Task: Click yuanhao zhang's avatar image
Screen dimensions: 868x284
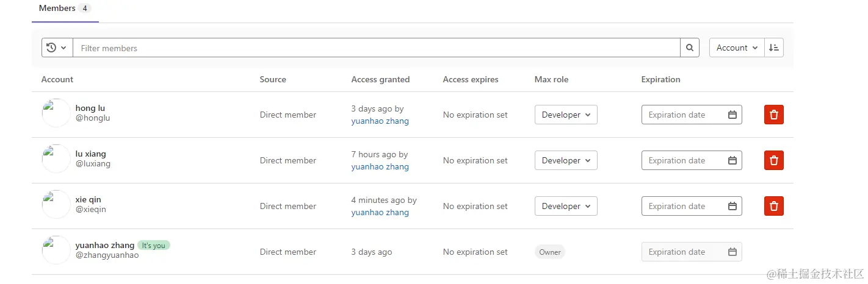Action: click(56, 250)
